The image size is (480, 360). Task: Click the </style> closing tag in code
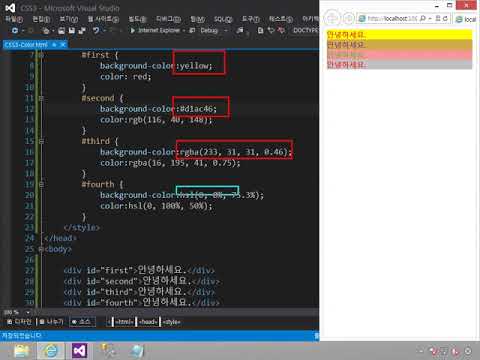click(81, 227)
